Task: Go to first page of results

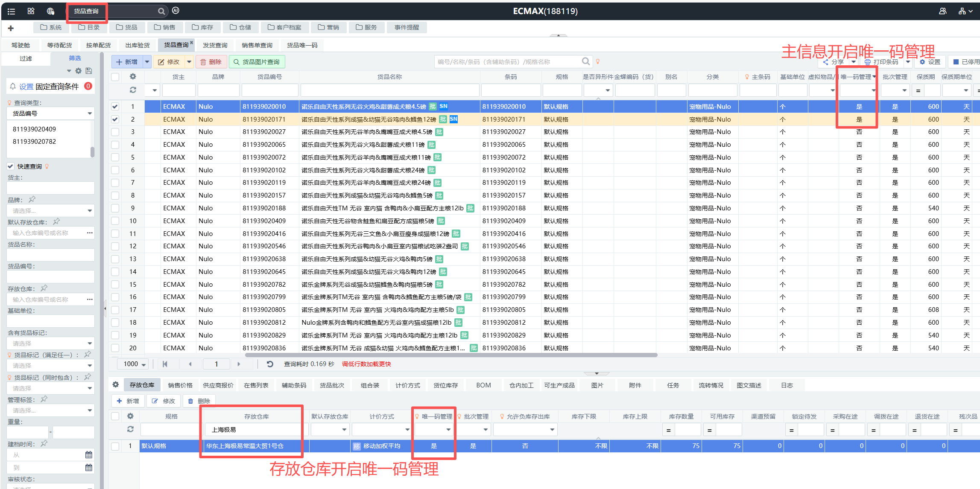Action: coord(165,364)
